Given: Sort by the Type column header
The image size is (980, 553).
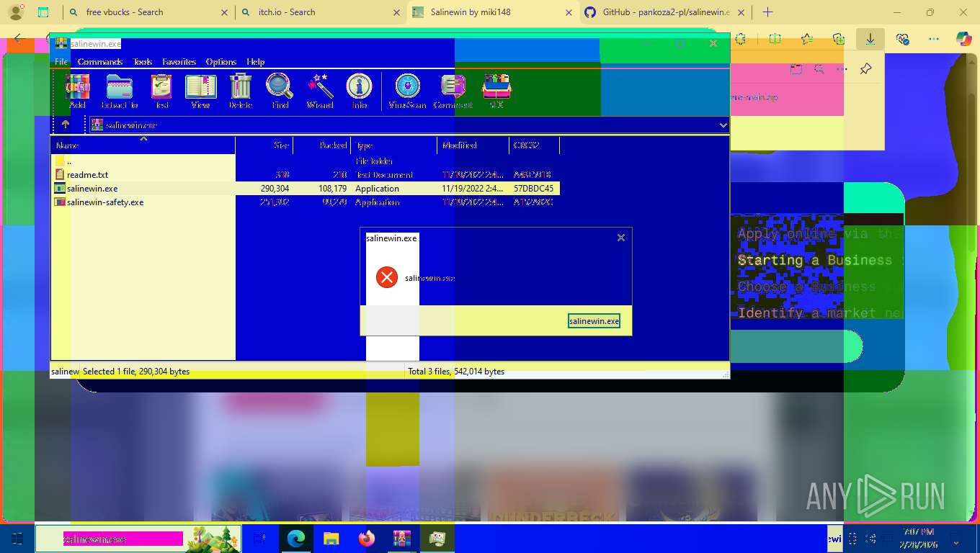Looking at the screenshot, I should [x=393, y=145].
